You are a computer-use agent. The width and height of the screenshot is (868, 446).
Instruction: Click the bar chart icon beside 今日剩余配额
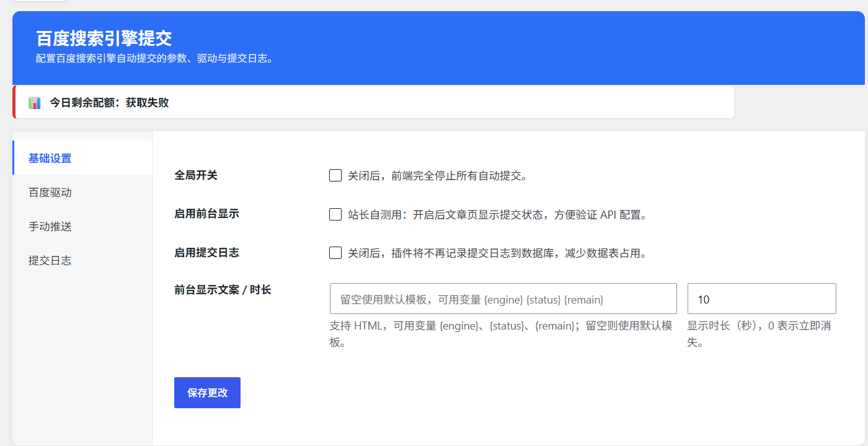tap(35, 103)
